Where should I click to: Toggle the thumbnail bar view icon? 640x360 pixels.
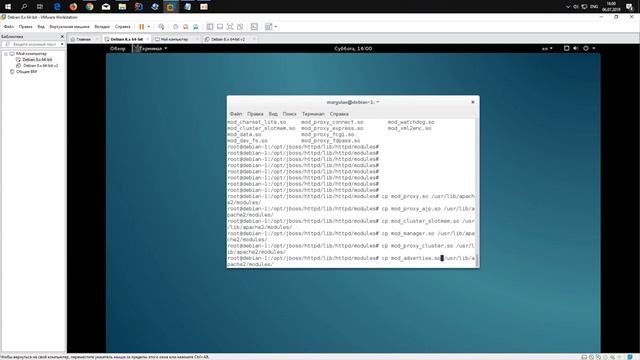click(220, 27)
